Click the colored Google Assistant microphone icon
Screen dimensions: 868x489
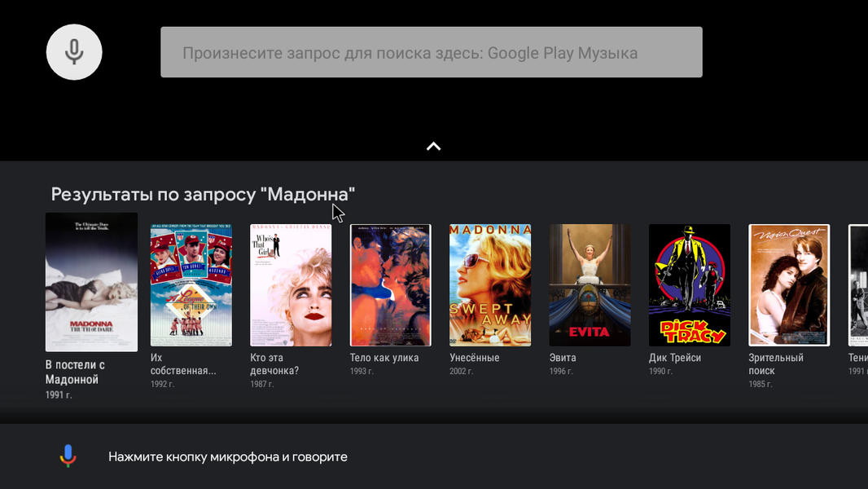[68, 456]
